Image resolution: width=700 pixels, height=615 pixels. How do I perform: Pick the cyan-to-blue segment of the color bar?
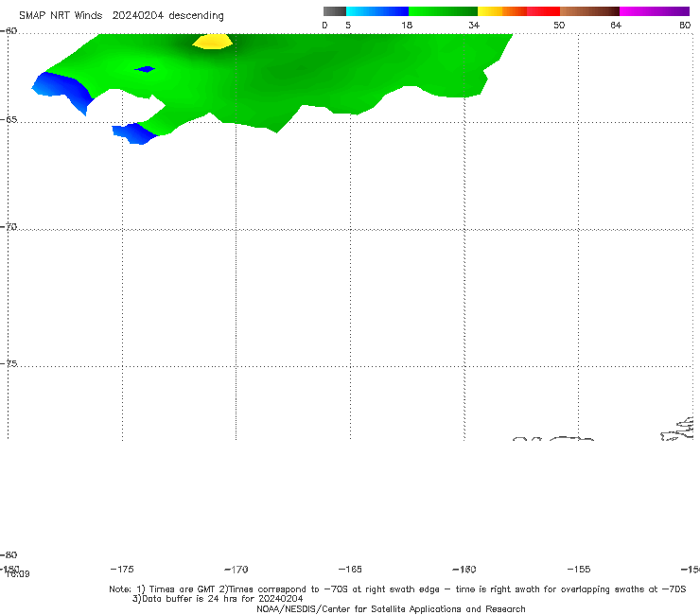click(377, 11)
